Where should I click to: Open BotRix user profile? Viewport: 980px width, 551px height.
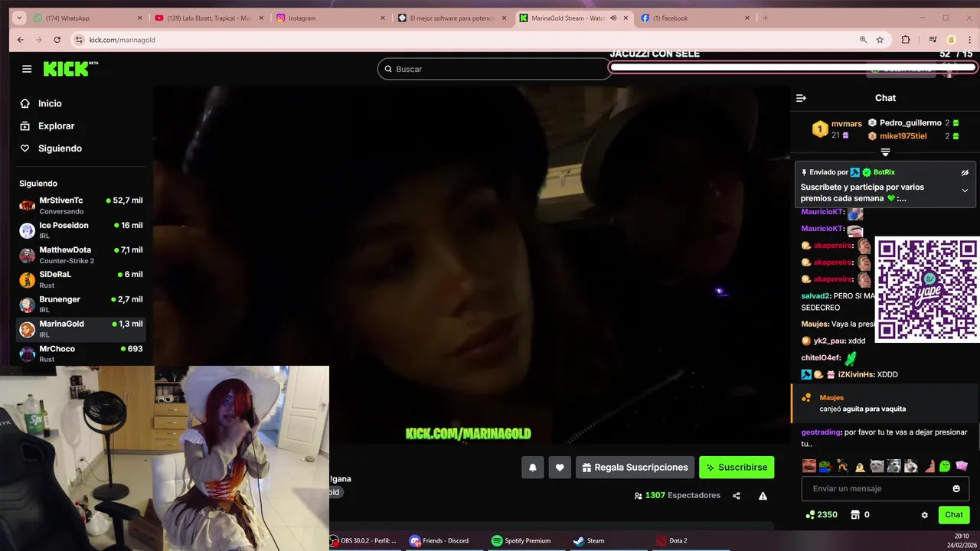click(884, 172)
